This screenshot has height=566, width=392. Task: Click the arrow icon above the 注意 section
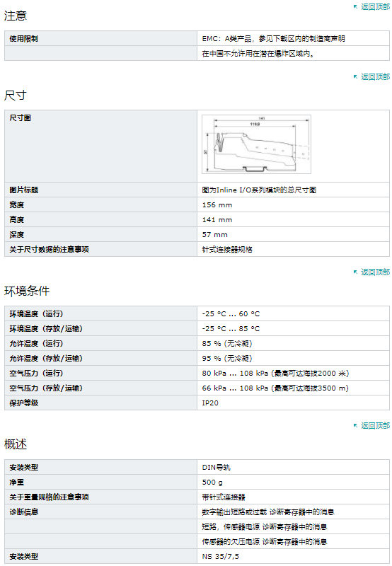[355, 6]
